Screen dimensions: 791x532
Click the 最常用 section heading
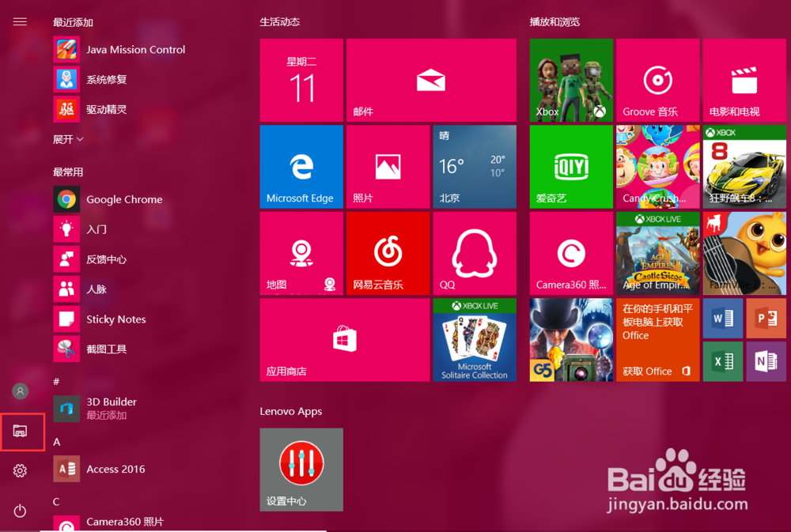(x=68, y=172)
